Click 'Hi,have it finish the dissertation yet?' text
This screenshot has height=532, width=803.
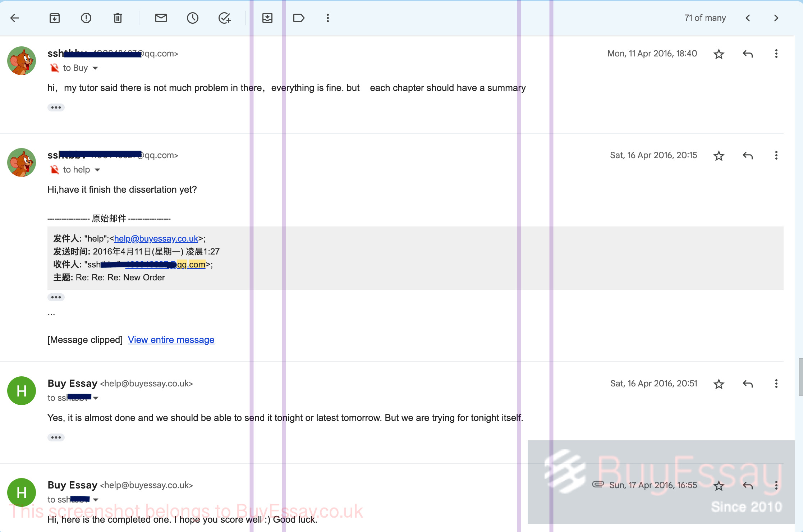coord(122,189)
